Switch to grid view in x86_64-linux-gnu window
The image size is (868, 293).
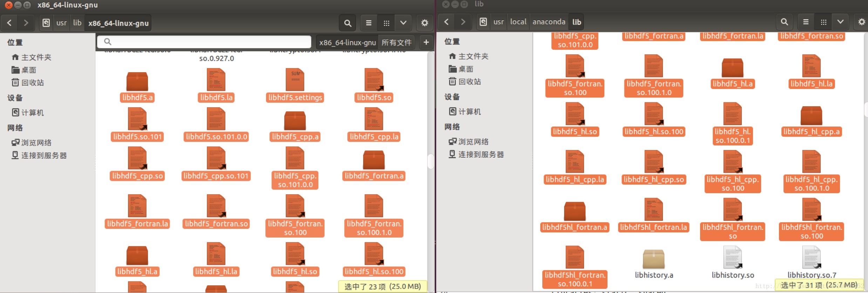[386, 23]
